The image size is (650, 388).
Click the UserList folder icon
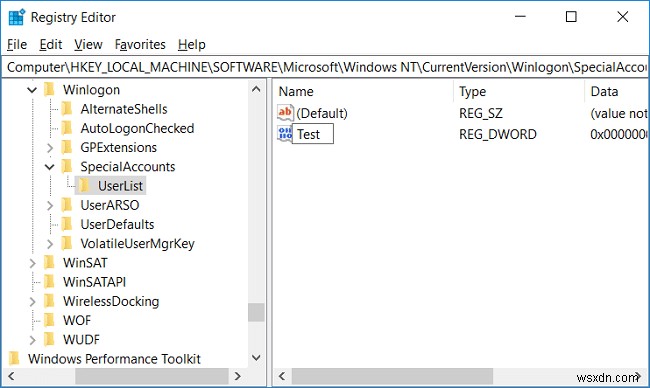(84, 186)
